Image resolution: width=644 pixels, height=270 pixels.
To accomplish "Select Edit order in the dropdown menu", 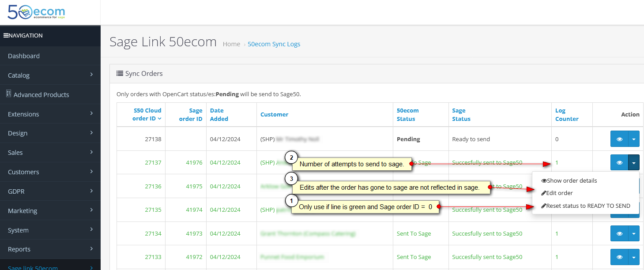I will coord(557,193).
